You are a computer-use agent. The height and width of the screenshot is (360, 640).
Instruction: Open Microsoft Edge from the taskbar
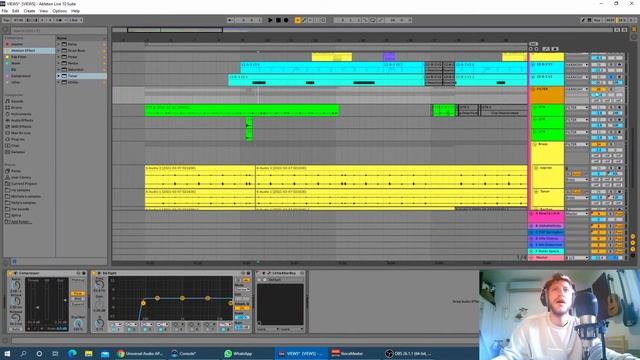click(x=72, y=353)
